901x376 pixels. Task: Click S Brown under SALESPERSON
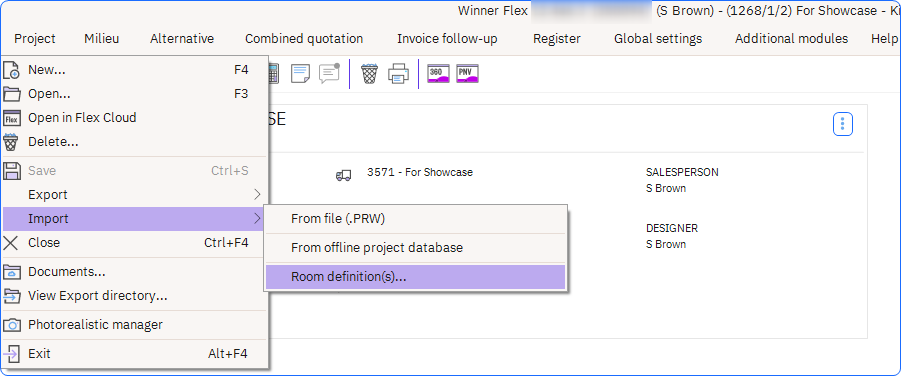[666, 188]
